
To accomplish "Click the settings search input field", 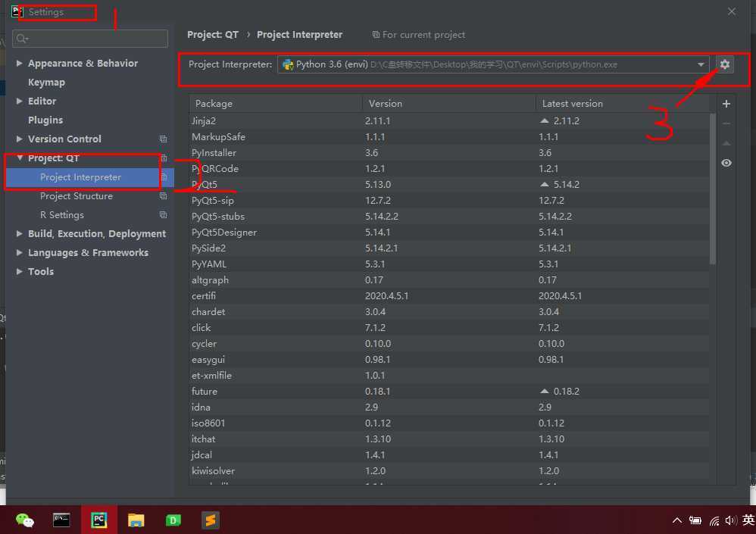I will 90,39.
